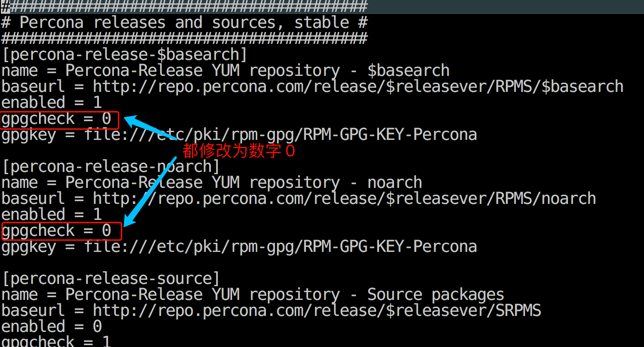Click the first highlighted gpgcheck = 0 line
Screen dimensions: 644x347
[60, 120]
